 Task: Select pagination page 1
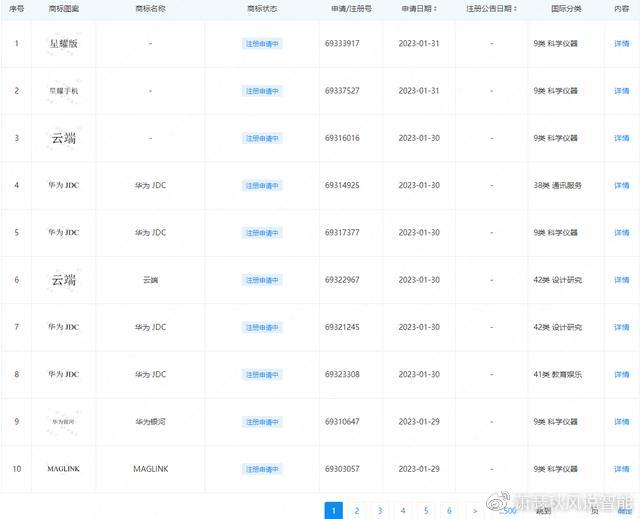[333, 510]
